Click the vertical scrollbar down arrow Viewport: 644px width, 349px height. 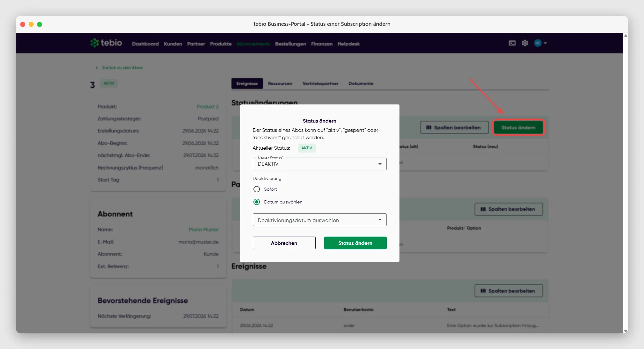point(626,331)
